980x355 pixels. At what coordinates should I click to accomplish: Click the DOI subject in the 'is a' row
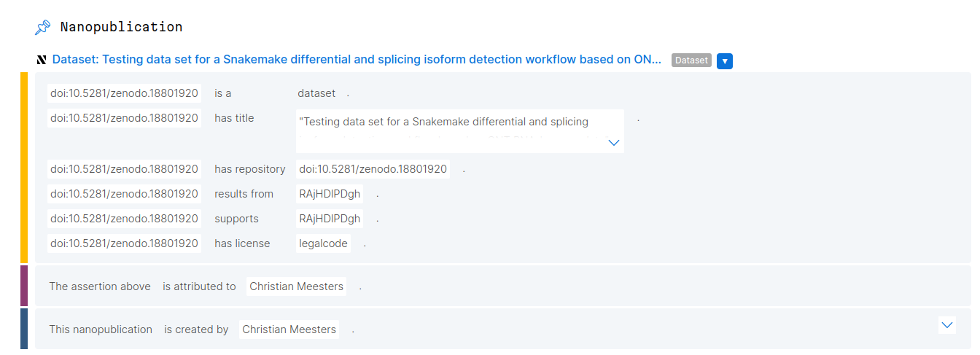click(x=124, y=93)
